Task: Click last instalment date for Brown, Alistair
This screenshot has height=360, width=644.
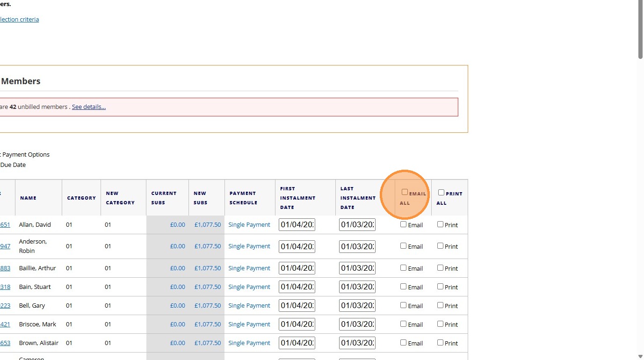Action: (357, 343)
